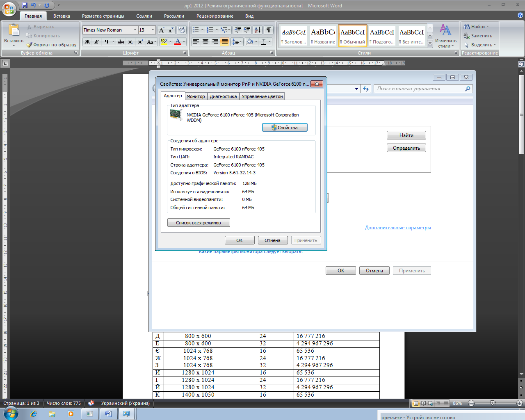Align text left
Screen dimensions: 525x420
196,42
